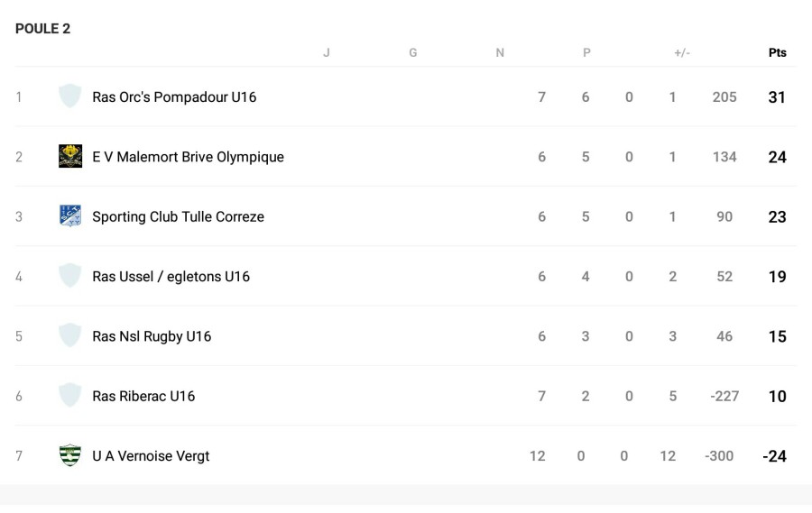Click the U A Vernoise Vergt logo
This screenshot has height=513, width=812.
[x=70, y=455]
